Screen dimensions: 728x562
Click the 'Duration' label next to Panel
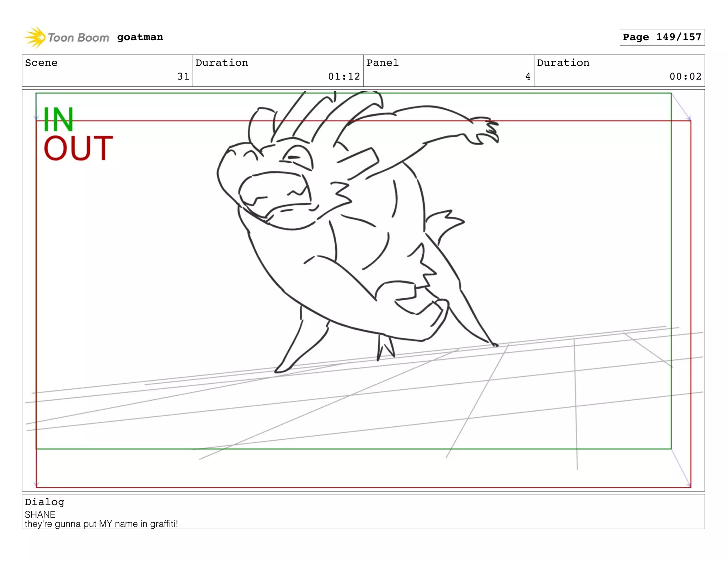pyautogui.click(x=563, y=63)
